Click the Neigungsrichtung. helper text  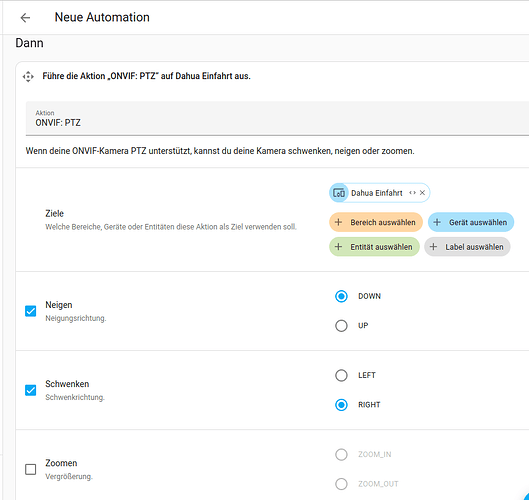(76, 318)
